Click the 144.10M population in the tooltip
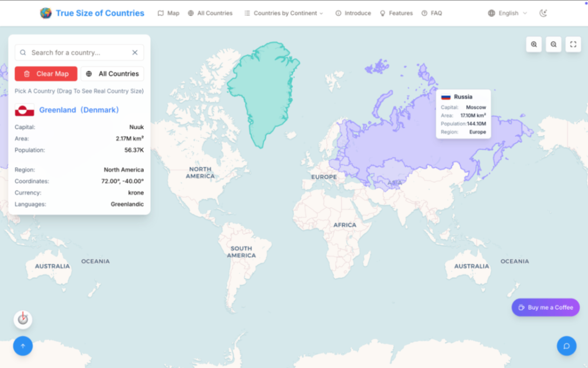Viewport: 588px width, 368px height. click(476, 124)
